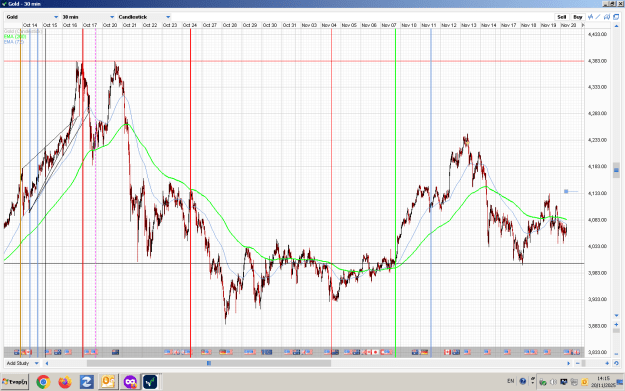Click the Australia flag event under Oct 20
625x391 pixels.
click(x=116, y=352)
